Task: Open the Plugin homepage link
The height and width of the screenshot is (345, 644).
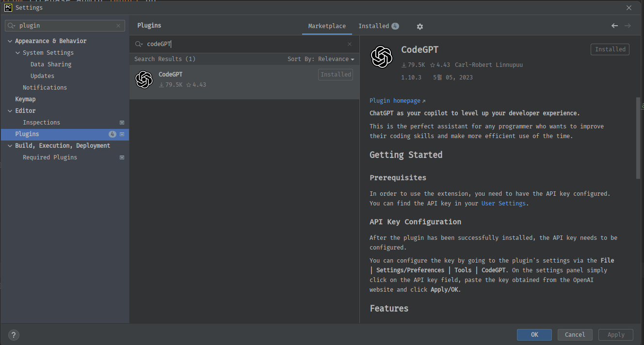Action: tap(397, 101)
